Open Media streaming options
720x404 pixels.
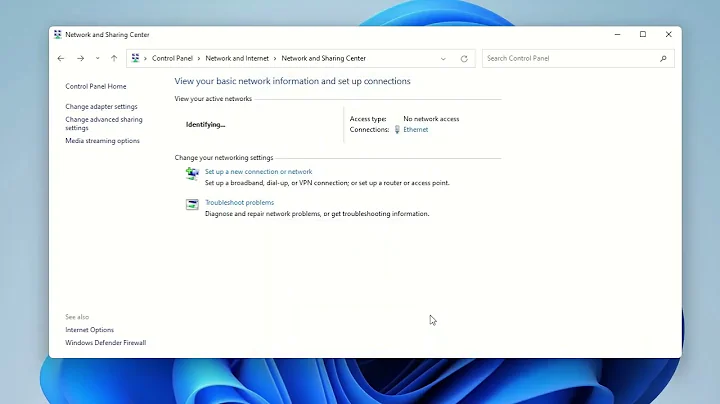click(x=102, y=141)
